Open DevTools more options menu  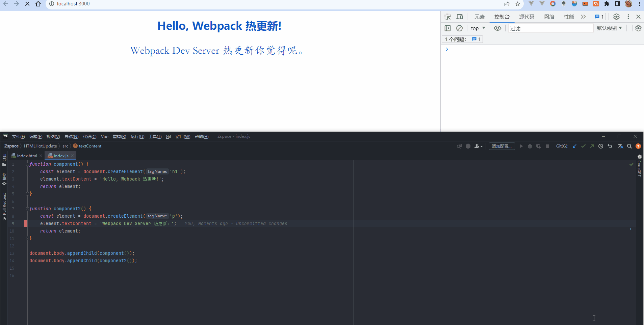pyautogui.click(x=628, y=17)
